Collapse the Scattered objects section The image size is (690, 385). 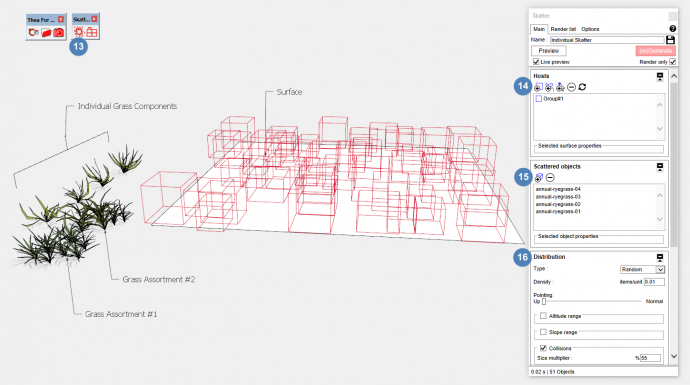(660, 167)
